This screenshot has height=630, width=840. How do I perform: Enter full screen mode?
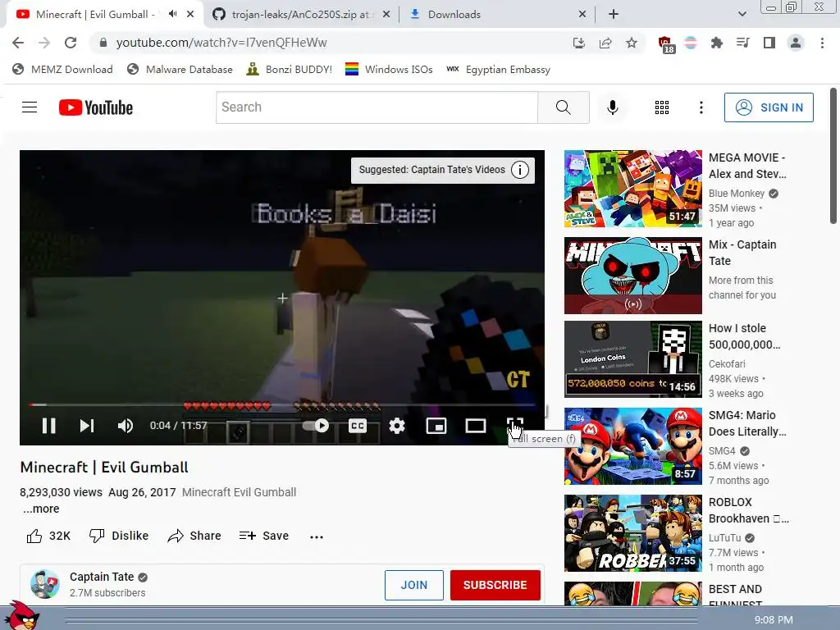coord(515,426)
